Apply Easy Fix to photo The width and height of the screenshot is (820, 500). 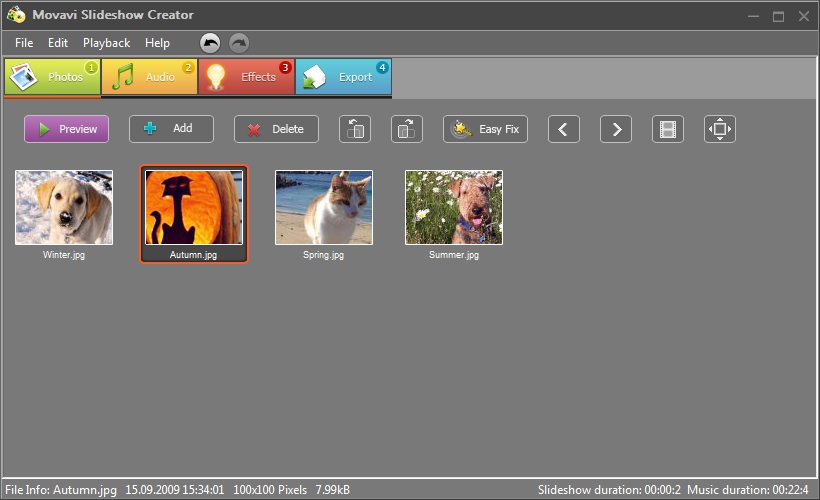click(x=486, y=129)
